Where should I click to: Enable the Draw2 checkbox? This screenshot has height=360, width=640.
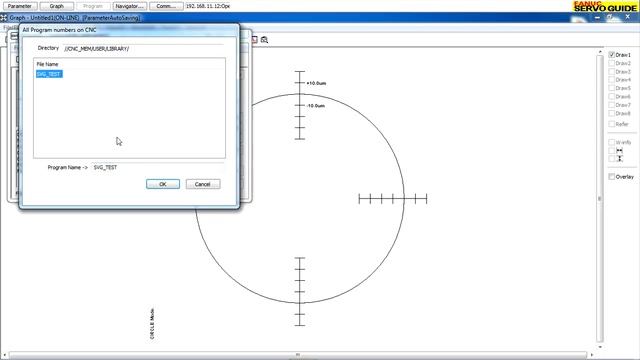pyautogui.click(x=611, y=63)
